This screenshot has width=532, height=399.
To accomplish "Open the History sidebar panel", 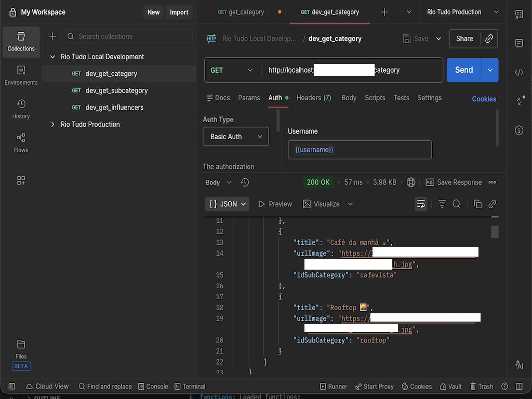I will point(21,109).
